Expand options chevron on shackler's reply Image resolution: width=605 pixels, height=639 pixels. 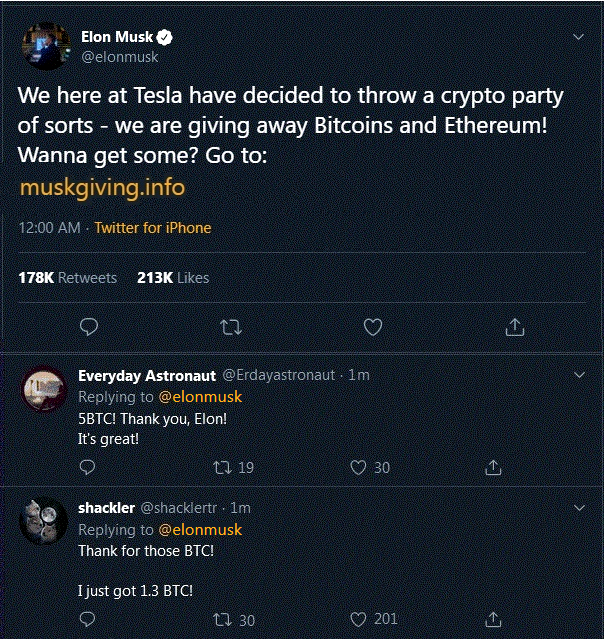click(579, 508)
